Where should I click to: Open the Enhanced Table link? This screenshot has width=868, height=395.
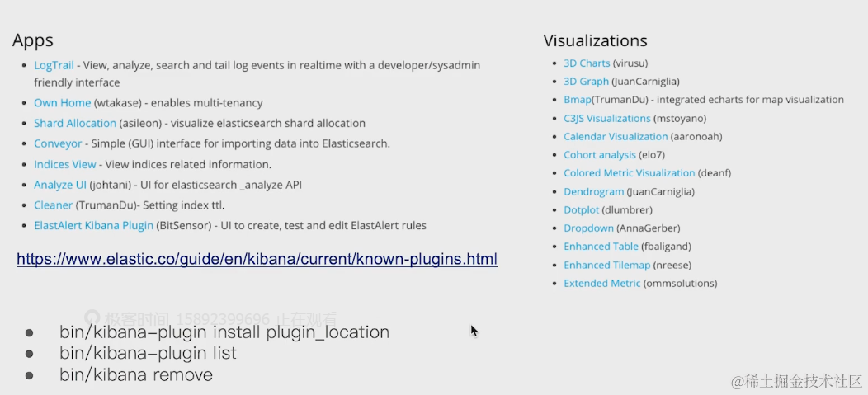coord(601,247)
